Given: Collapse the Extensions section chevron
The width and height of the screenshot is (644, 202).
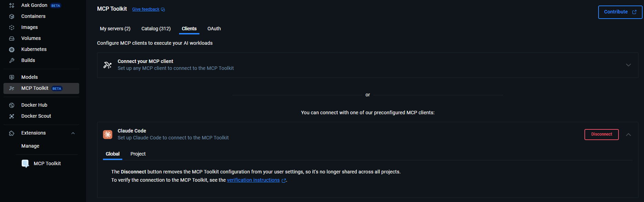Looking at the screenshot, I should (x=73, y=133).
